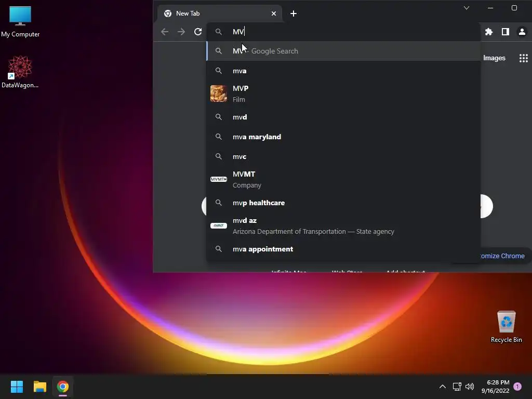Reload the page in Chrome
532x399 pixels.
click(198, 32)
